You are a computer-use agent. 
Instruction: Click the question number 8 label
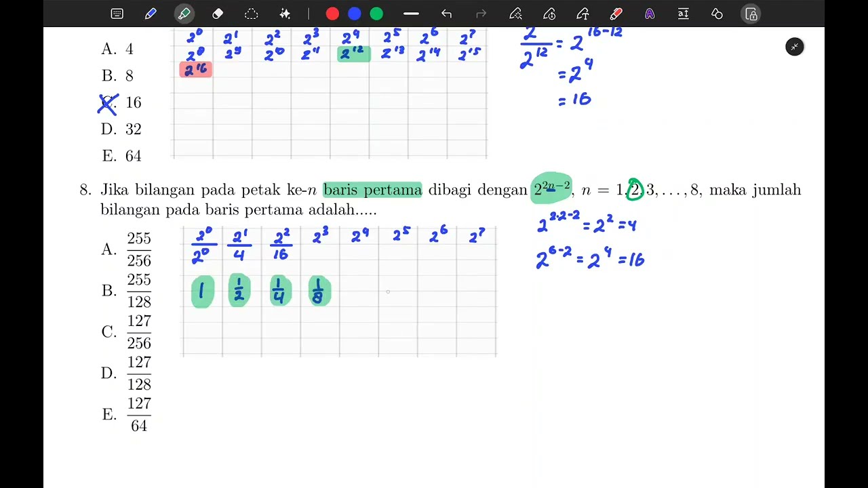[85, 190]
